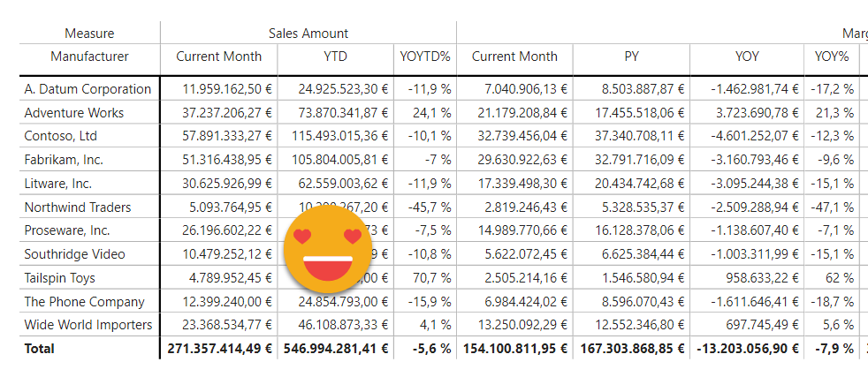868x392 pixels.
Task: Click the Sales Amount group header
Action: pos(308,34)
